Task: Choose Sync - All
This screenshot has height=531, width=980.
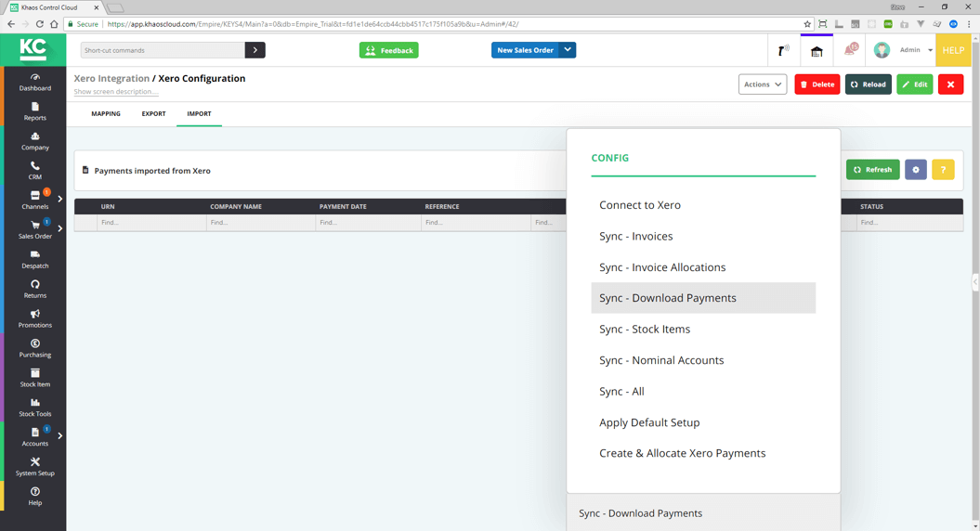Action: (703, 392)
